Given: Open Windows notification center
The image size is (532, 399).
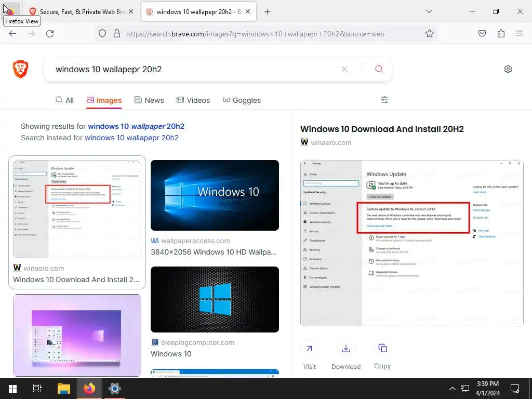Looking at the screenshot, I should pos(515,389).
